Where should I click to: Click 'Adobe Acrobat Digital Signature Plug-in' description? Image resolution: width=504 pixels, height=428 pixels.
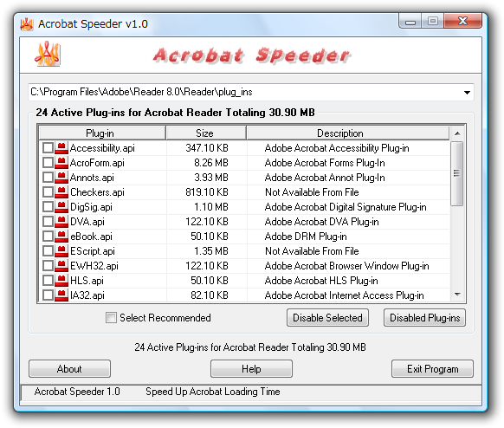(x=346, y=207)
